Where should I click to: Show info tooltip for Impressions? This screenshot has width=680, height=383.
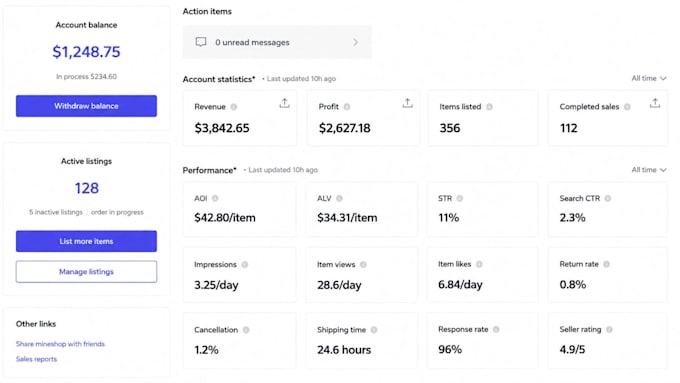245,265
